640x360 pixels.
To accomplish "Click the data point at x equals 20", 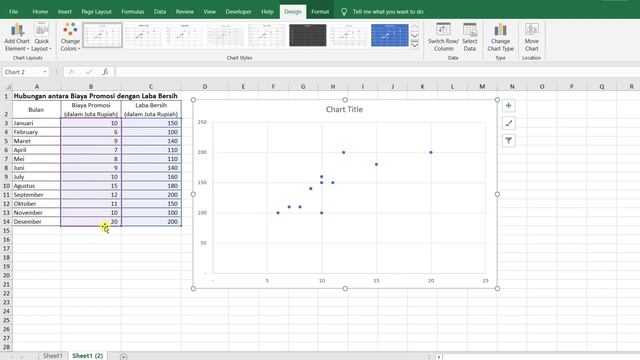I will point(431,152).
